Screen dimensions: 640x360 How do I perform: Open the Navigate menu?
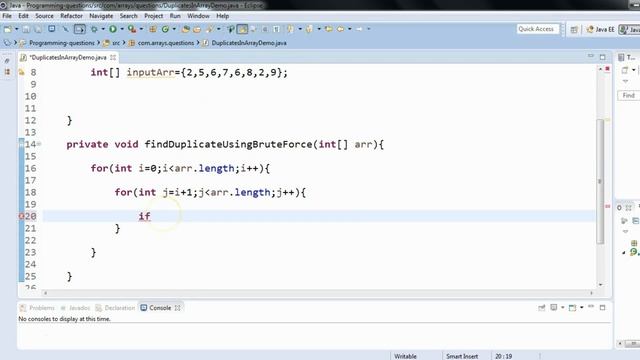coord(101,16)
